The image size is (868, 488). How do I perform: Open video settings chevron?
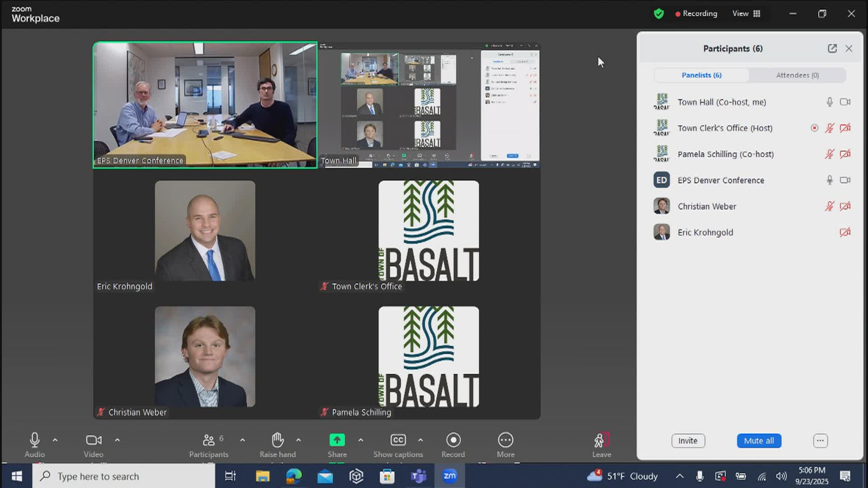pyautogui.click(x=117, y=440)
